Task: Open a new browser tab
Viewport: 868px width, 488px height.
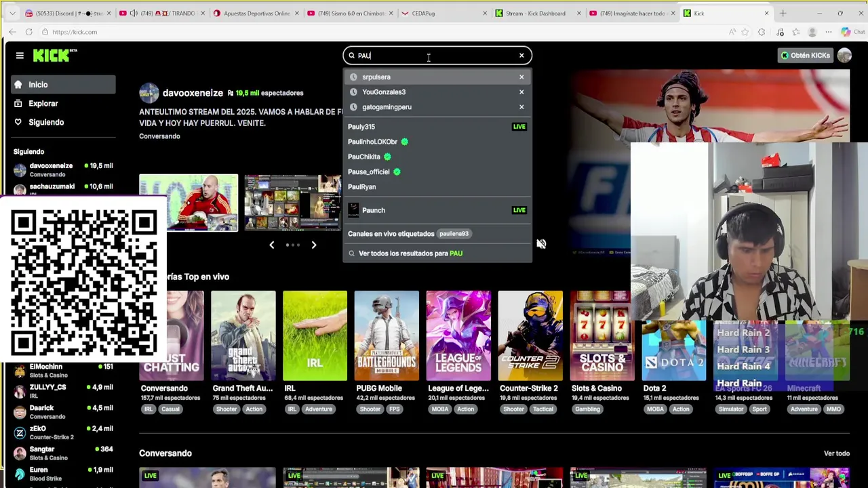Action: (783, 13)
